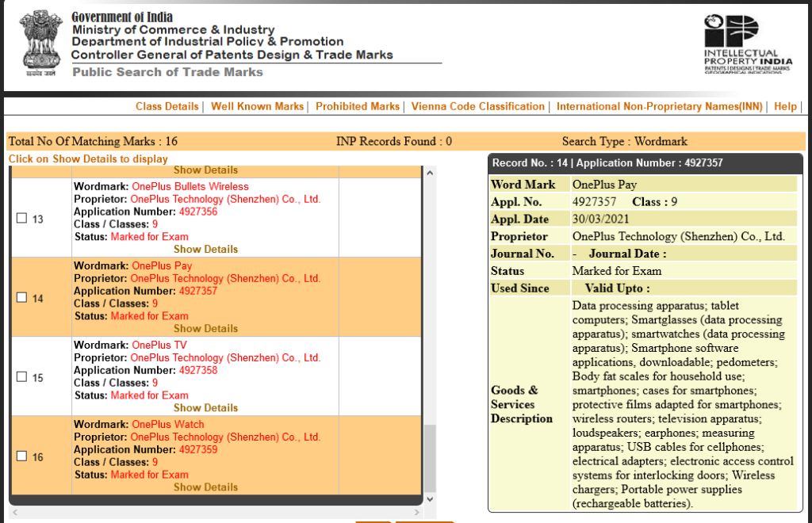Go to Well Known Marks
The width and height of the screenshot is (812, 523).
click(257, 106)
